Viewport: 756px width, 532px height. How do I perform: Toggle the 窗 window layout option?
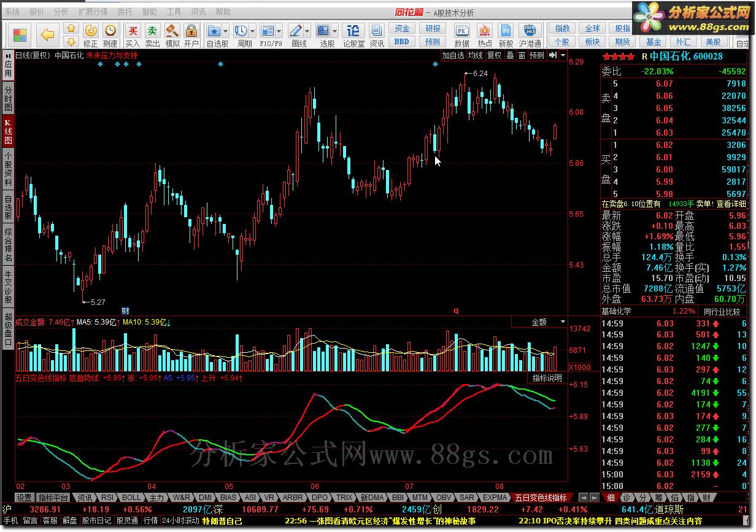pos(522,55)
